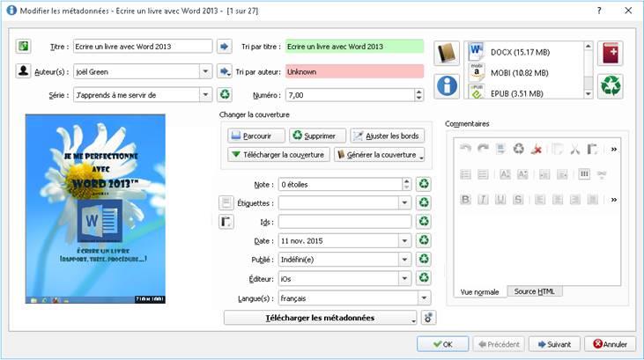The image size is (644, 360).
Task: Click Télécharger les métadonnées button
Action: tap(320, 318)
